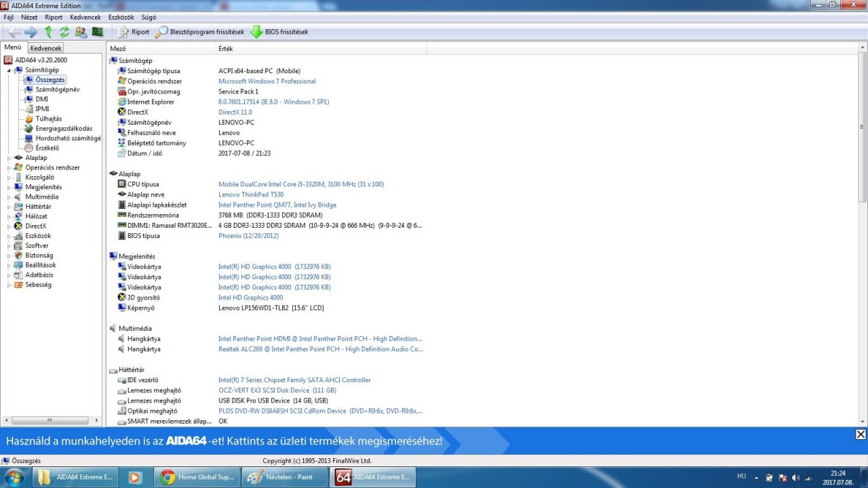868x488 pixels.
Task: Click the Beállítások tree icon
Action: (18, 265)
